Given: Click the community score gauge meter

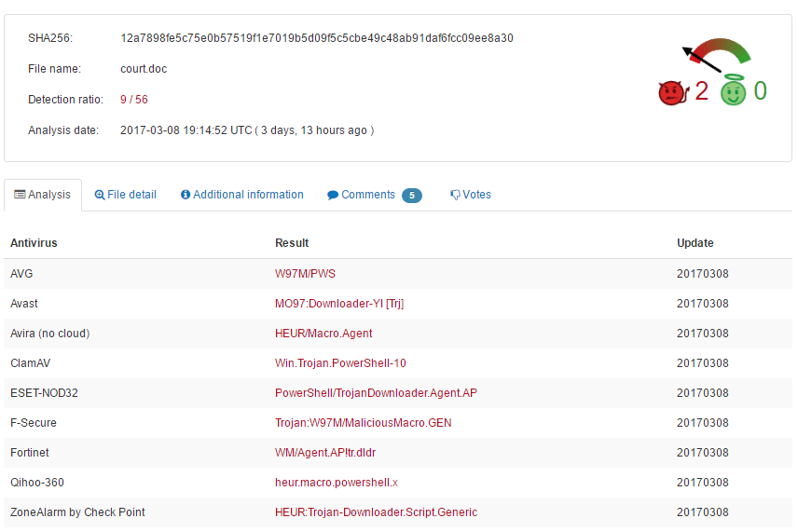Looking at the screenshot, I should (x=717, y=55).
